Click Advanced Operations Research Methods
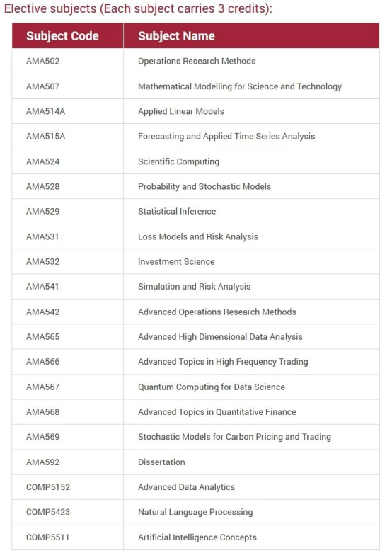This screenshot has width=392, height=553. pos(217,312)
